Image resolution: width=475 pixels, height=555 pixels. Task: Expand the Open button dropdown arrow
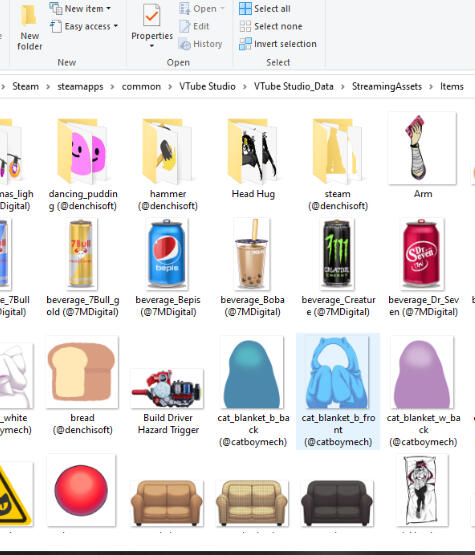point(222,8)
